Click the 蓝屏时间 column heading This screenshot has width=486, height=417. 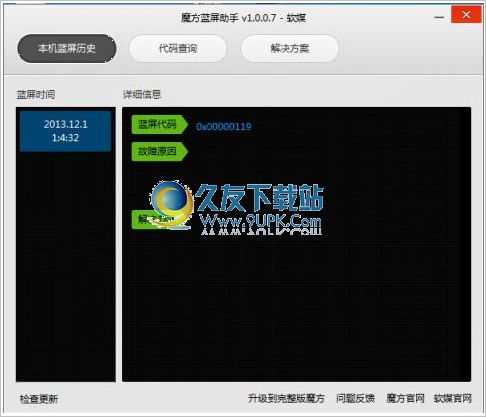pos(36,95)
